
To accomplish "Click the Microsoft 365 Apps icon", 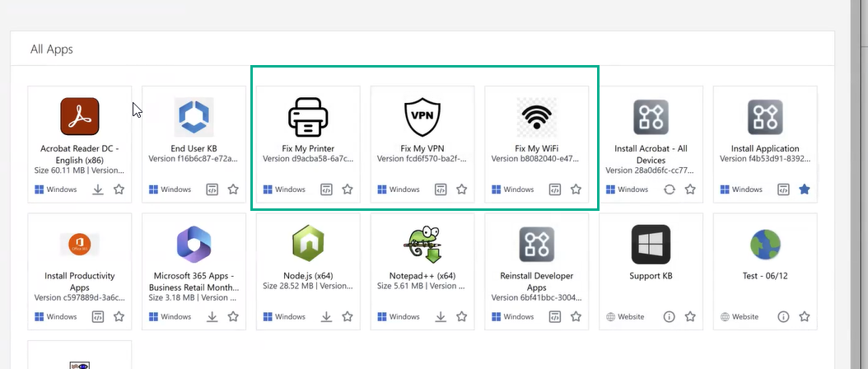I will 194,245.
